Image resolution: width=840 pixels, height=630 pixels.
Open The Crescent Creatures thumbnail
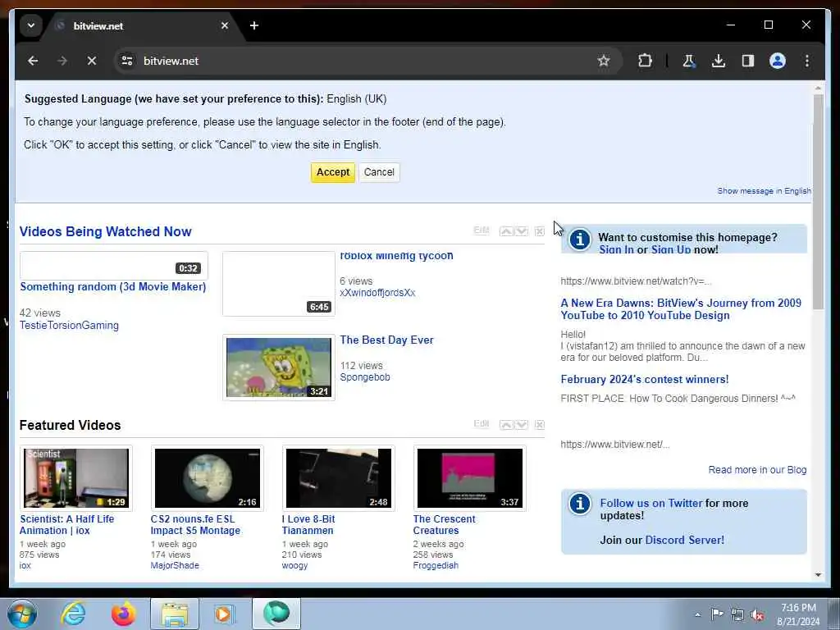tap(470, 478)
